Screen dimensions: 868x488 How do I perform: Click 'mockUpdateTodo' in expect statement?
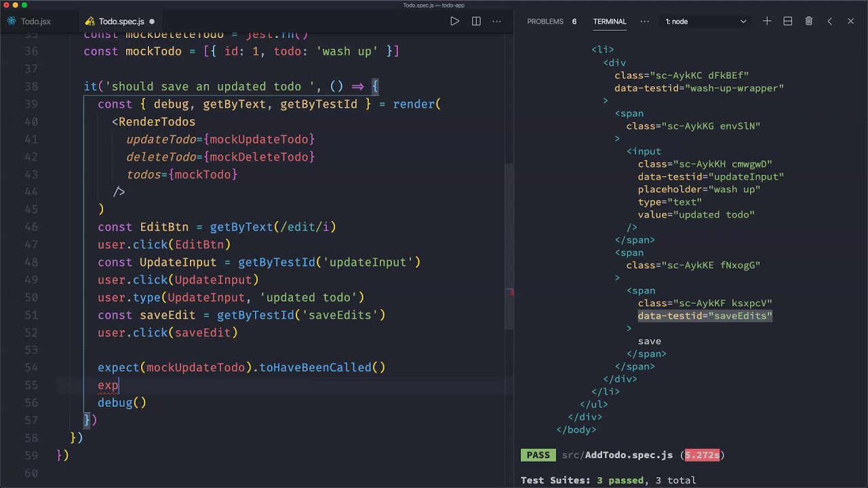(195, 367)
